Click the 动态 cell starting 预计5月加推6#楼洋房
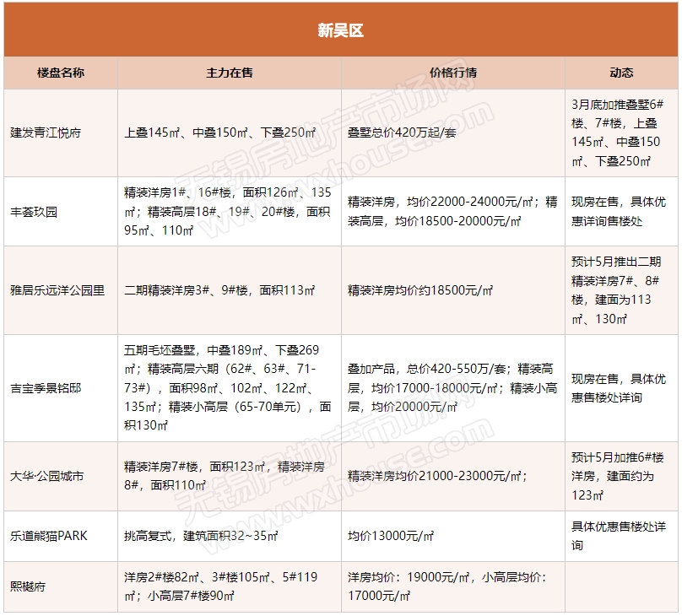The width and height of the screenshot is (682, 616). tap(621, 477)
